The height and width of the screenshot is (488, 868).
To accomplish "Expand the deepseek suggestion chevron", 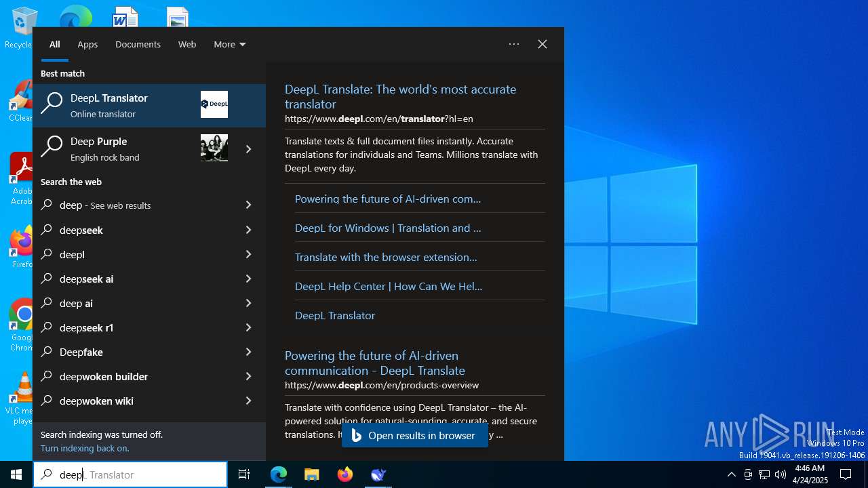I will tap(248, 230).
